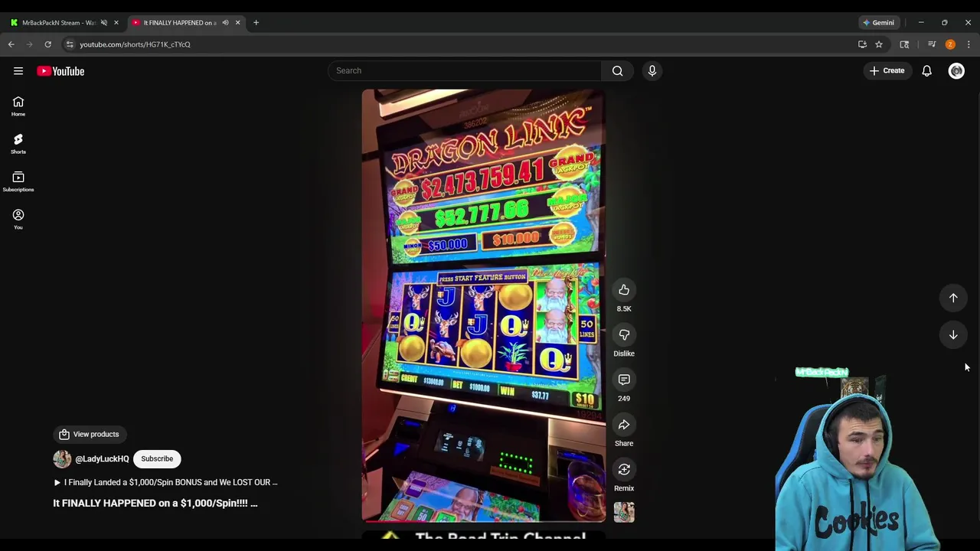Select the 'It FINALLY HAPPENED' YouTube tab
Screen dimensions: 980x551
178,23
